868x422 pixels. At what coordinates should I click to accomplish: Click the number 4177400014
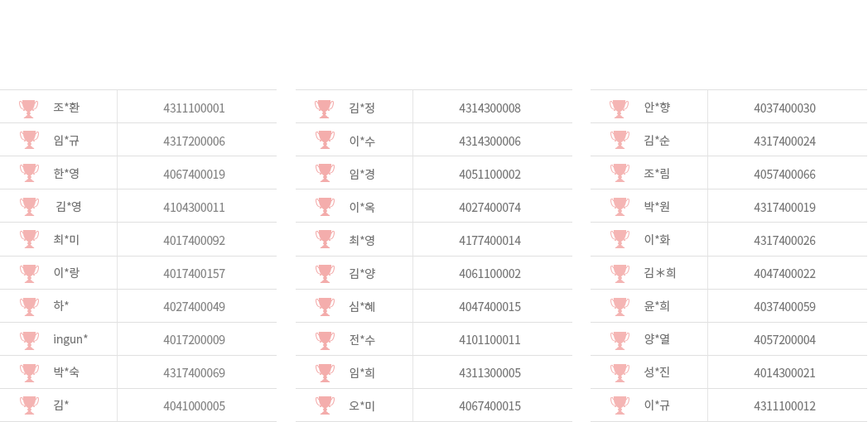click(x=490, y=241)
